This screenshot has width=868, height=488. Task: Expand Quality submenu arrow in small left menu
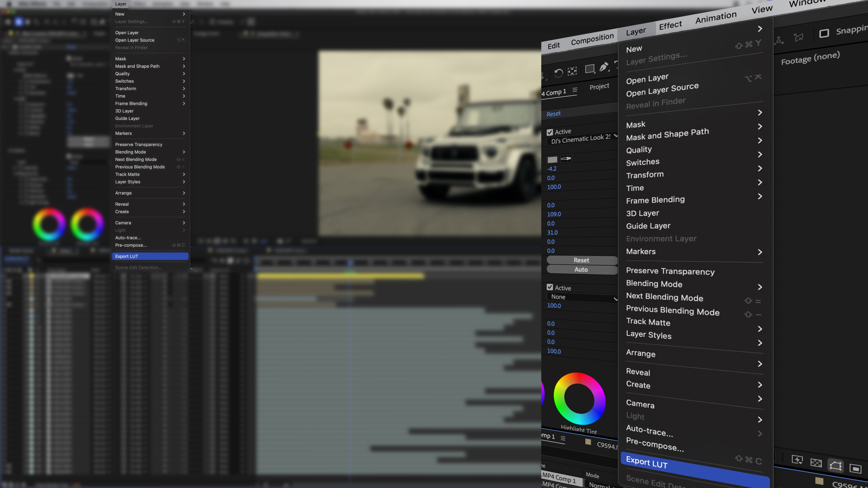click(x=184, y=74)
